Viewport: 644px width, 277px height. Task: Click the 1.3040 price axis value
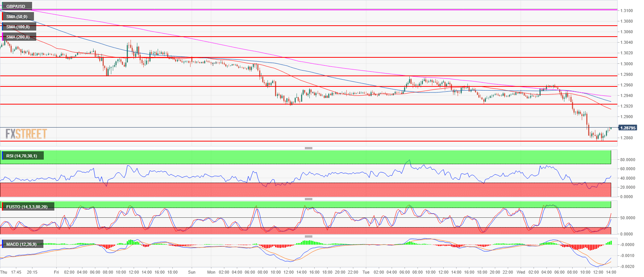(x=627, y=43)
